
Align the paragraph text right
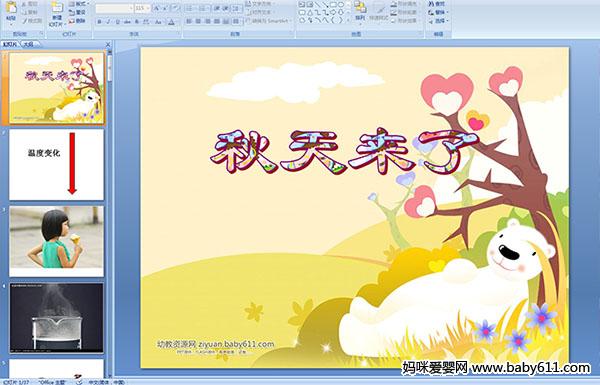click(208, 21)
